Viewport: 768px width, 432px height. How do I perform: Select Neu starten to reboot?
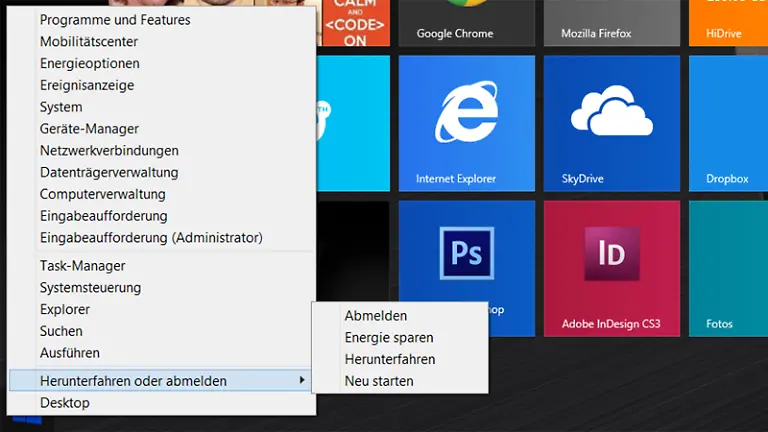click(x=378, y=381)
